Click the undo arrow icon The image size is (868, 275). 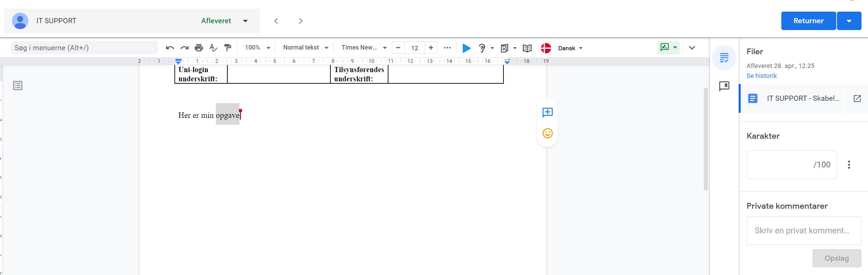170,48
